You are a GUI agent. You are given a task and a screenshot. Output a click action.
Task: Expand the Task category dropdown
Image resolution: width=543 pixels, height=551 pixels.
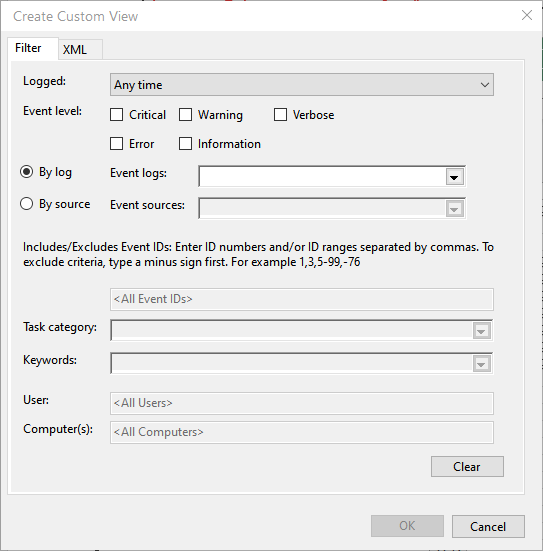pos(481,331)
